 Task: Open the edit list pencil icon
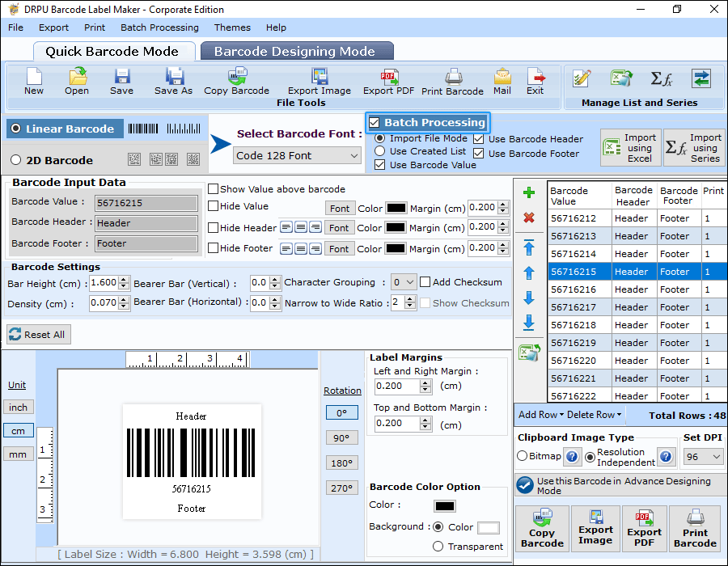(582, 78)
